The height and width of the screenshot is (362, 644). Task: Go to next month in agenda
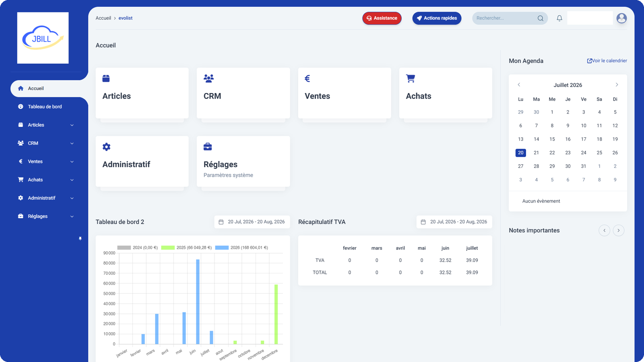tap(617, 85)
